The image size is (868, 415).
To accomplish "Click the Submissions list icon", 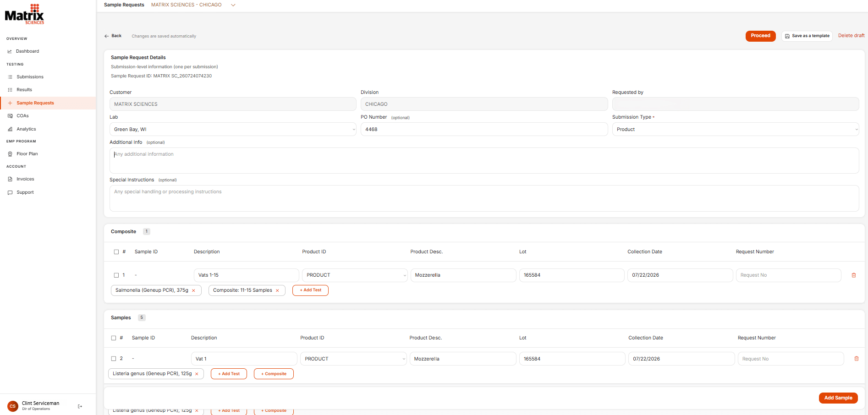I will 10,77.
